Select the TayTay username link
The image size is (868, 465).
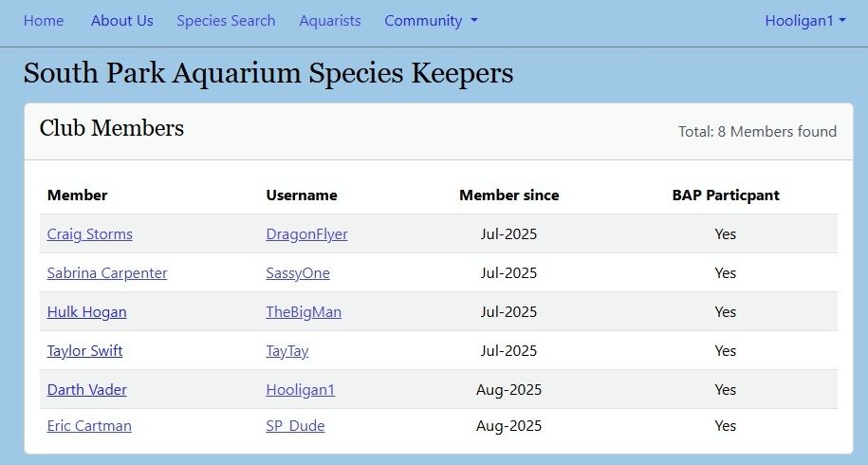click(286, 350)
